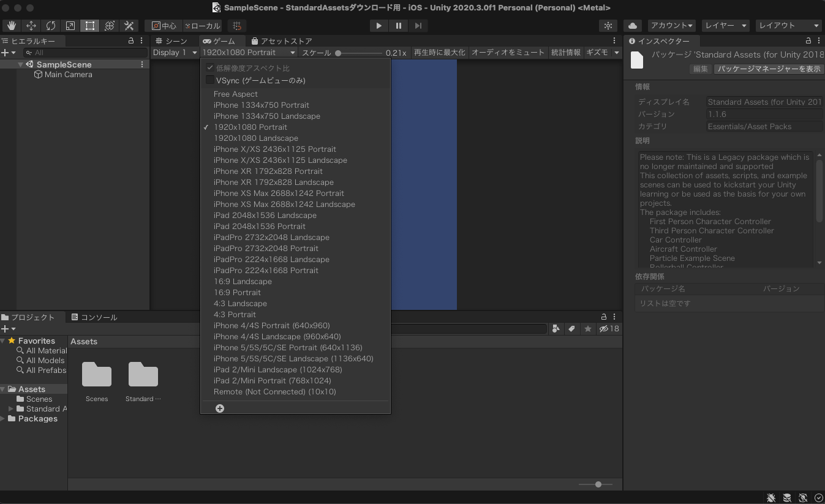Choose Free Aspect option
Viewport: 825px width, 504px height.
pyautogui.click(x=236, y=94)
